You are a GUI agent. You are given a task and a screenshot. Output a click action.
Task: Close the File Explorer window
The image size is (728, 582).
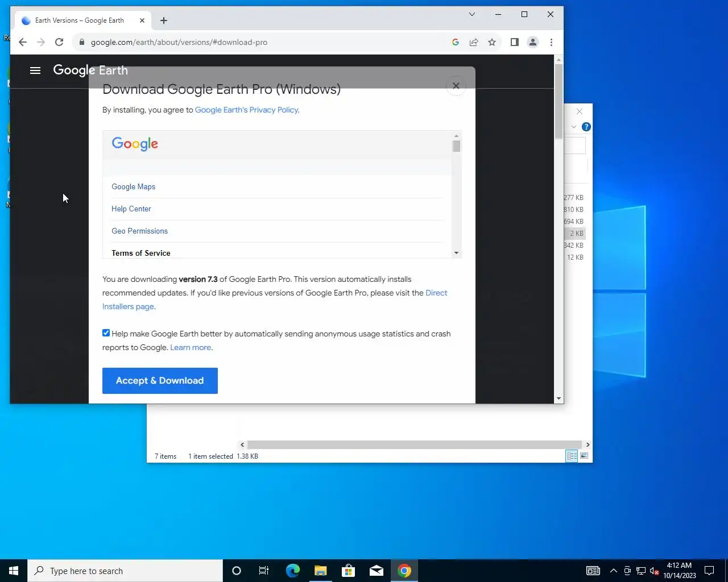tap(579, 111)
